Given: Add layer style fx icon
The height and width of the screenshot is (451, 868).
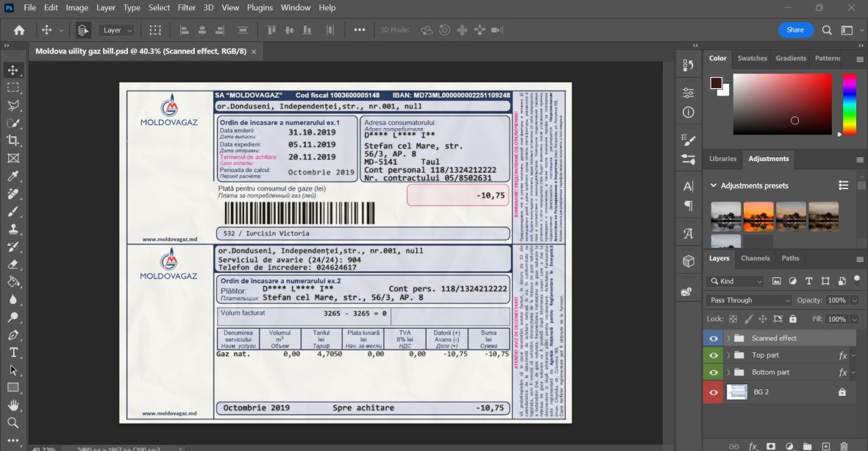Looking at the screenshot, I should coord(753,446).
